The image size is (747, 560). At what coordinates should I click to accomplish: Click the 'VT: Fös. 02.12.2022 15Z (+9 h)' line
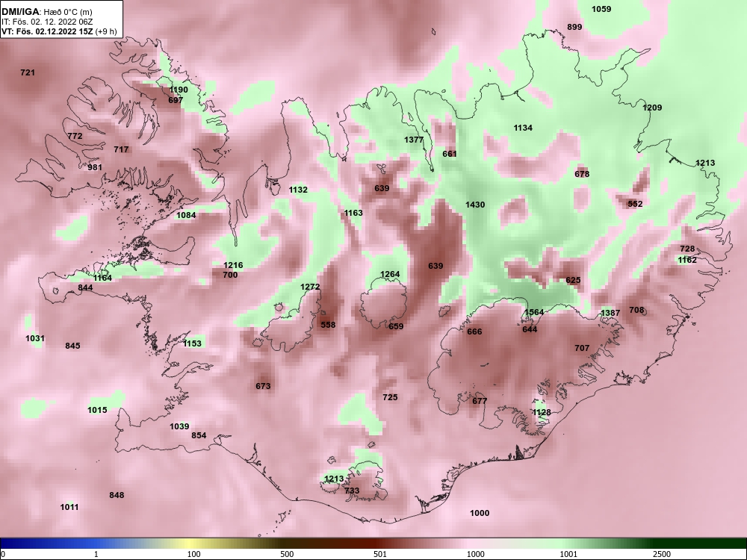point(59,31)
